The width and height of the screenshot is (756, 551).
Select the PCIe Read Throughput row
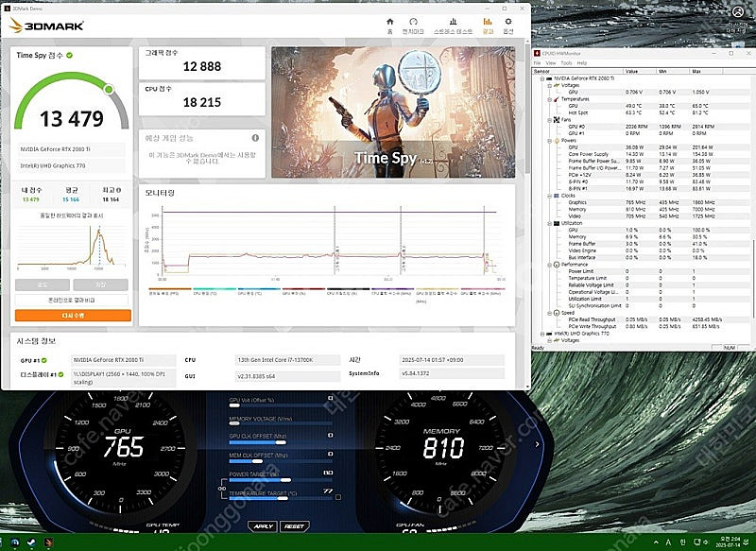click(x=643, y=319)
